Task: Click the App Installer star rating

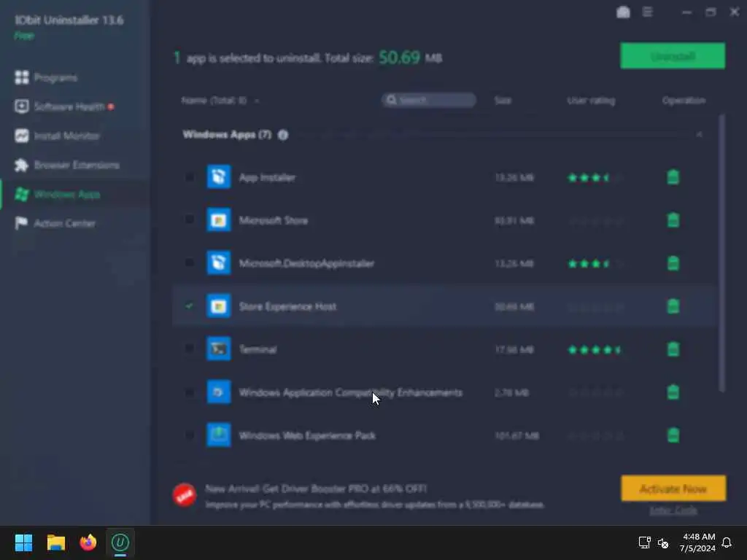Action: pos(595,178)
